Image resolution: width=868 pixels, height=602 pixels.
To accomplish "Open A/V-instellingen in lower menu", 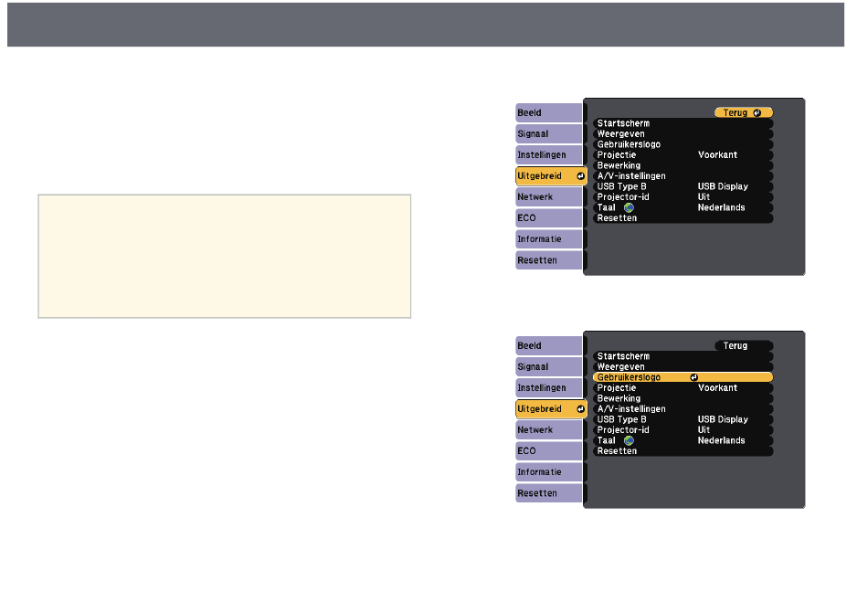I will 683,409.
